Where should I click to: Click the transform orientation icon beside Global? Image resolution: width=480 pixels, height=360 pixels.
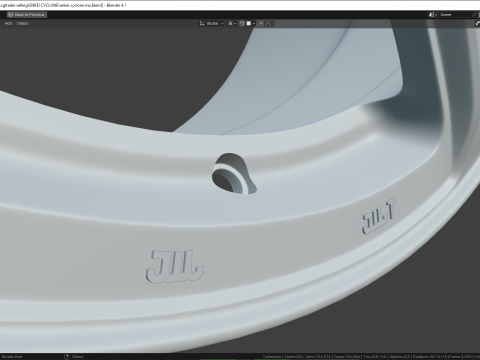tap(202, 23)
